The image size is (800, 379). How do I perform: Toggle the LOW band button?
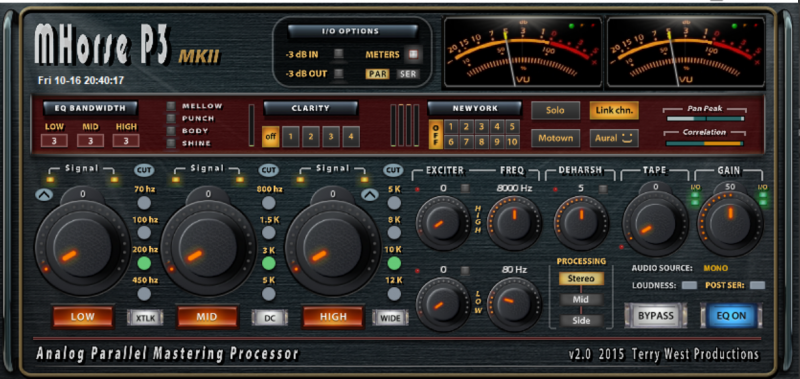point(83,317)
